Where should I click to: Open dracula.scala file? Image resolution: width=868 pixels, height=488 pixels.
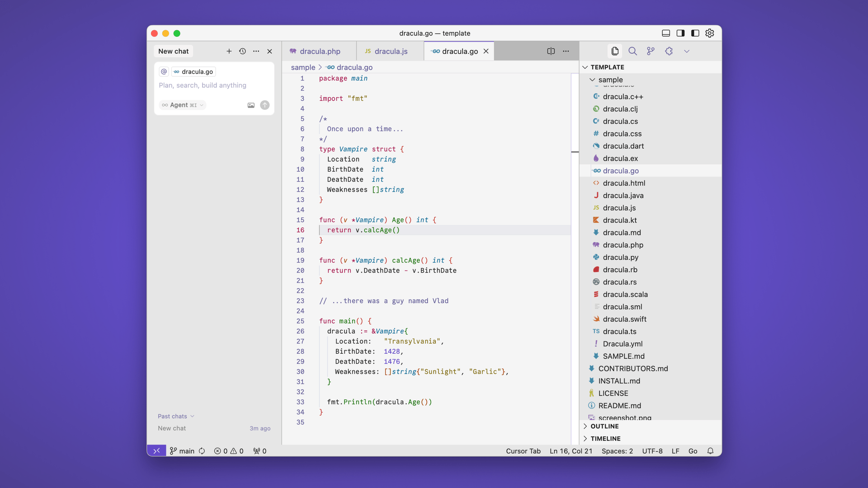point(651,294)
